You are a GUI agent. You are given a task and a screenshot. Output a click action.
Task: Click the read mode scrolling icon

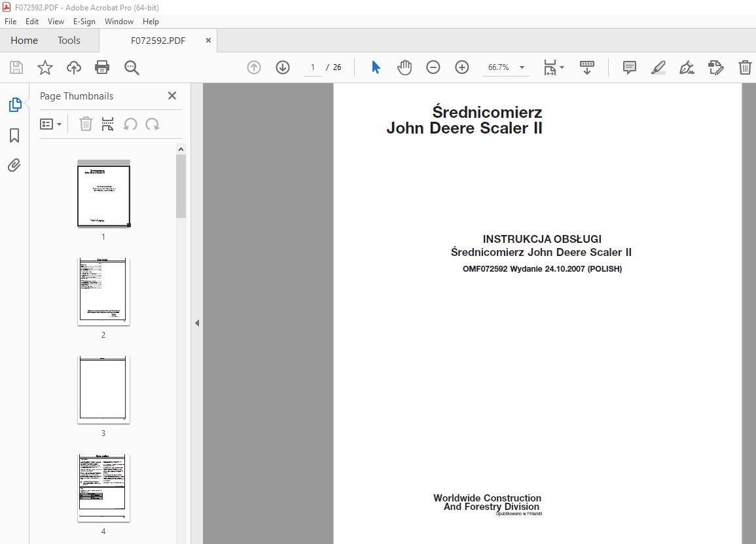[586, 67]
